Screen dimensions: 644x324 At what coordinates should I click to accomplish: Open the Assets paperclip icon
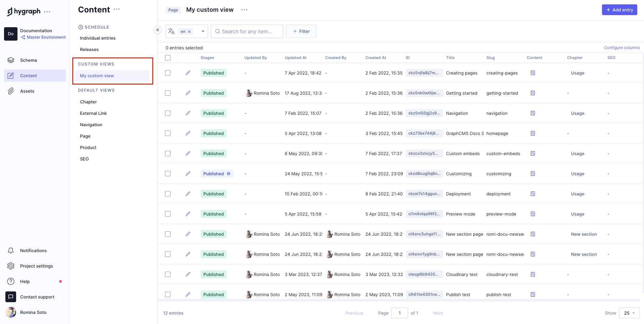[11, 91]
